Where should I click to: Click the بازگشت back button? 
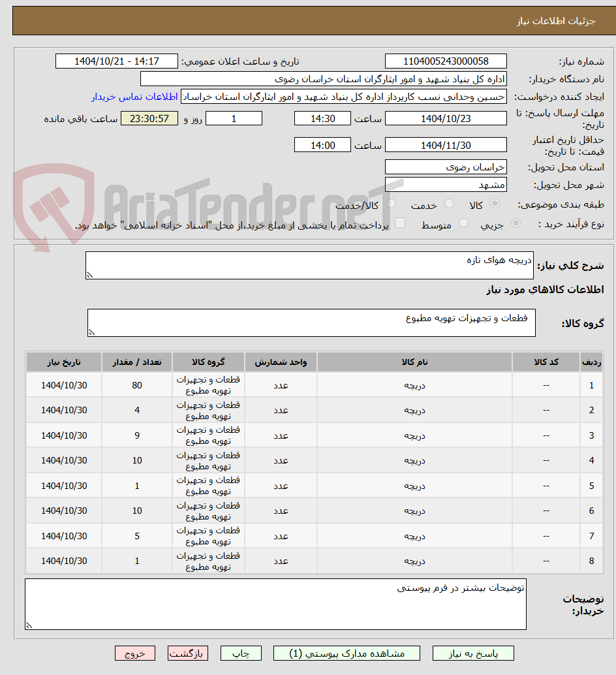(187, 653)
